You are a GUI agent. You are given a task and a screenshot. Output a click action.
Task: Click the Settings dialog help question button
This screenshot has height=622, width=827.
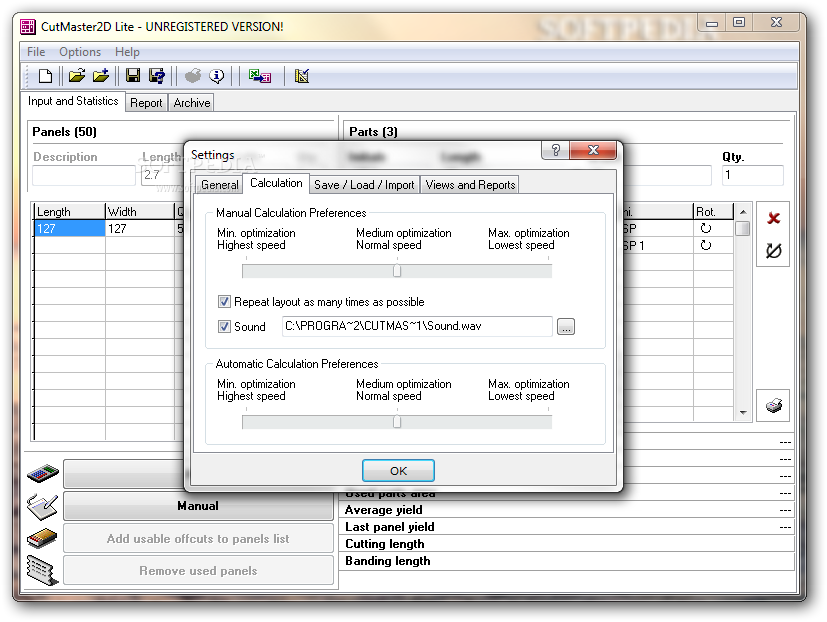tap(555, 150)
